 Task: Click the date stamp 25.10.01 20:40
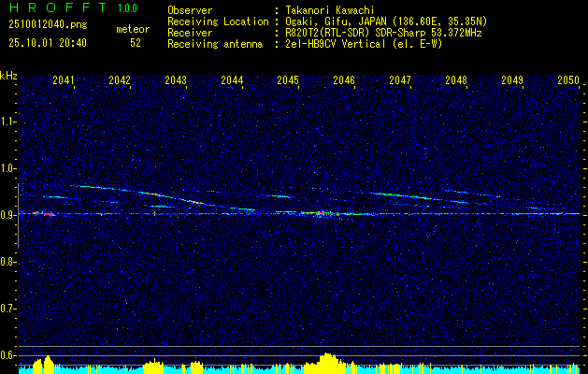point(48,43)
